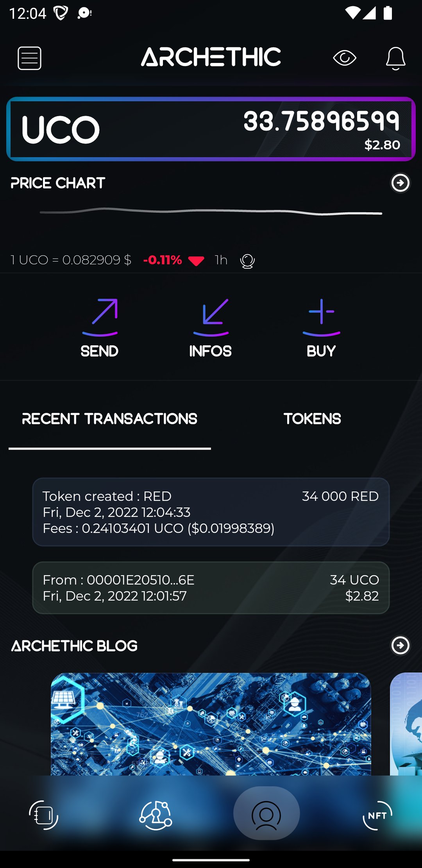Tap the BUY plus icon
422x868 pixels.
[x=320, y=315]
